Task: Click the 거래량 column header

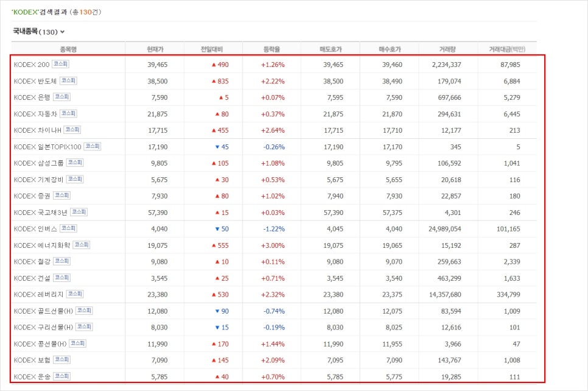Action: 447,49
